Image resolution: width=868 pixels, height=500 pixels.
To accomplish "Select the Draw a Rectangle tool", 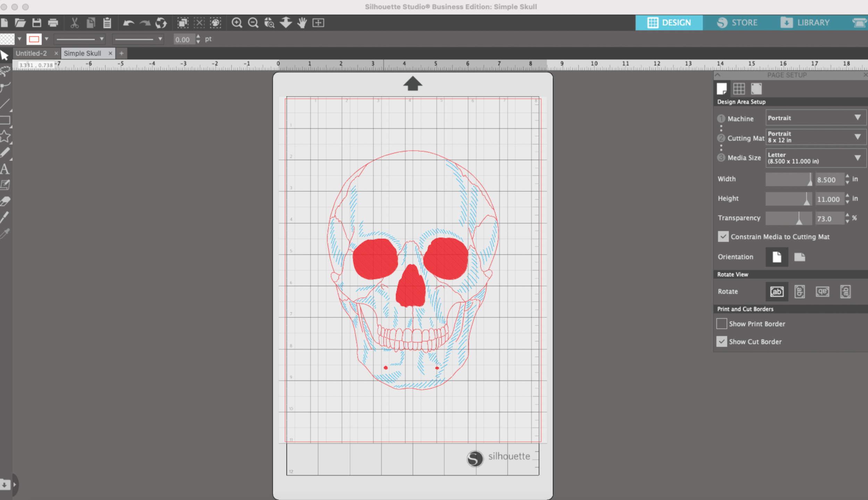I will point(5,120).
